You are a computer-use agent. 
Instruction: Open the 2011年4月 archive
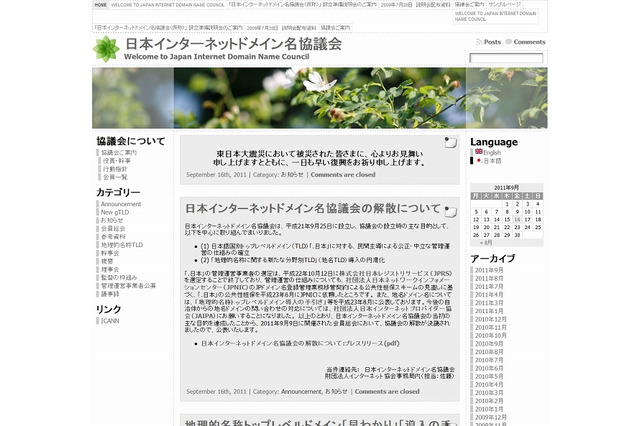[489, 295]
